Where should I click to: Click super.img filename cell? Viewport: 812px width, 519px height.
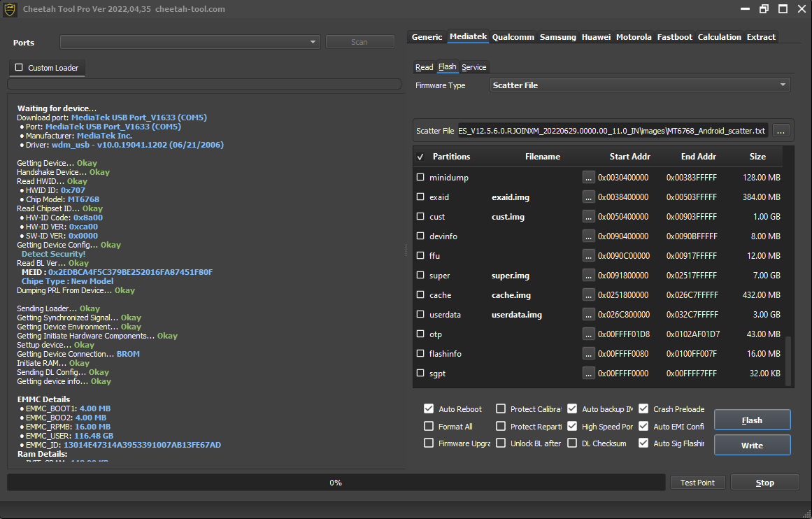[x=510, y=276]
